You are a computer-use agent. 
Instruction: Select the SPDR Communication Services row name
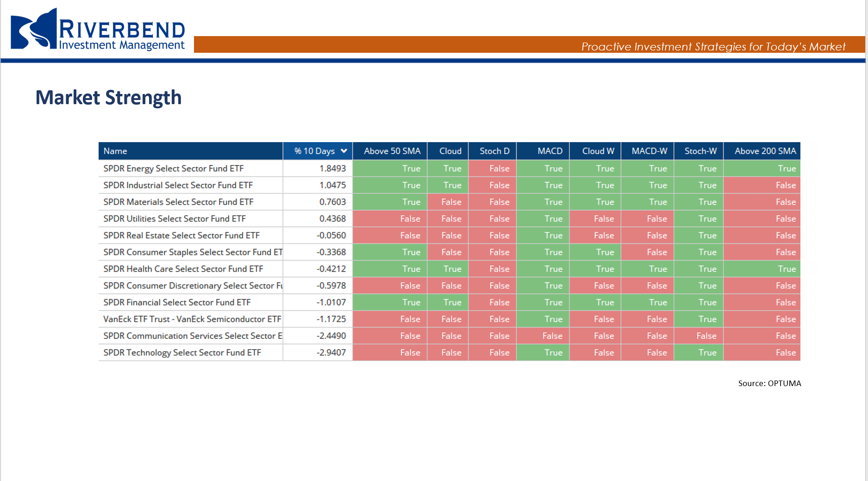[193, 336]
